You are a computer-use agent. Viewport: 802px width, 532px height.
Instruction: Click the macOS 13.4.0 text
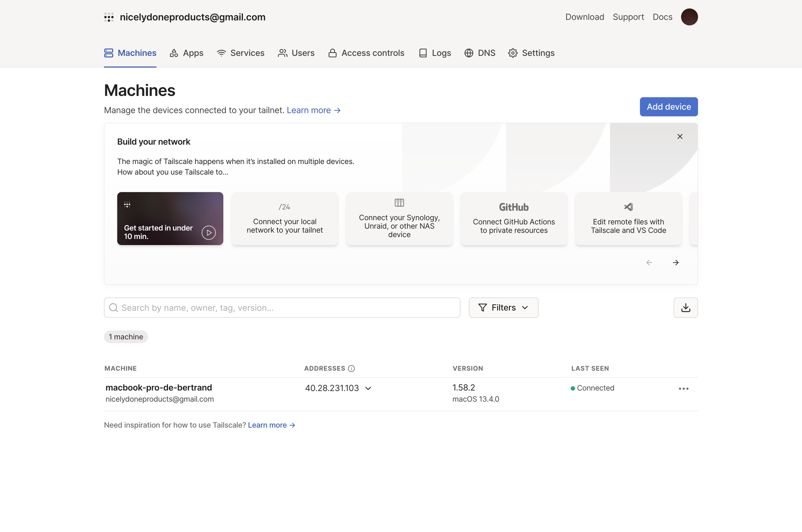pyautogui.click(x=476, y=399)
